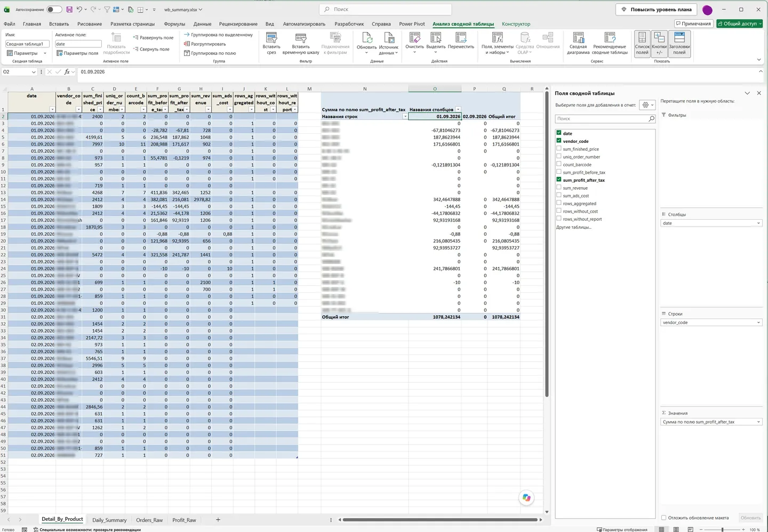
Task: Open Рекомендуемые сводные таблицы
Action: 610,43
